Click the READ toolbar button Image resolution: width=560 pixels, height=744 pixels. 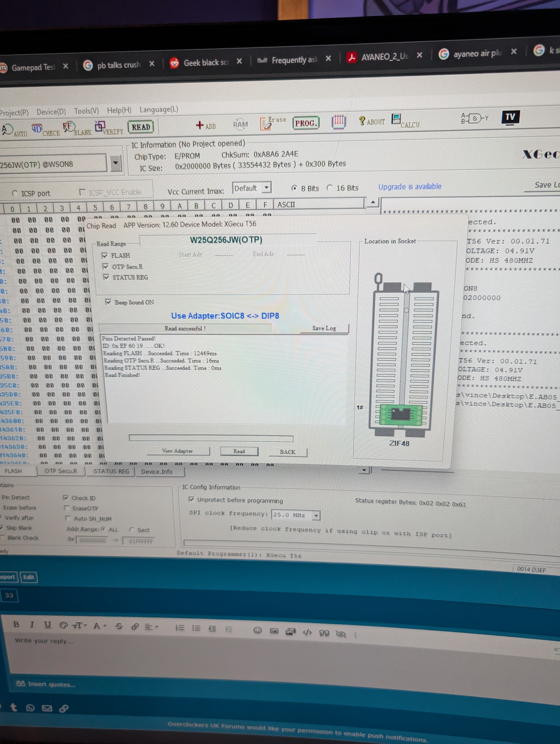pyautogui.click(x=141, y=127)
